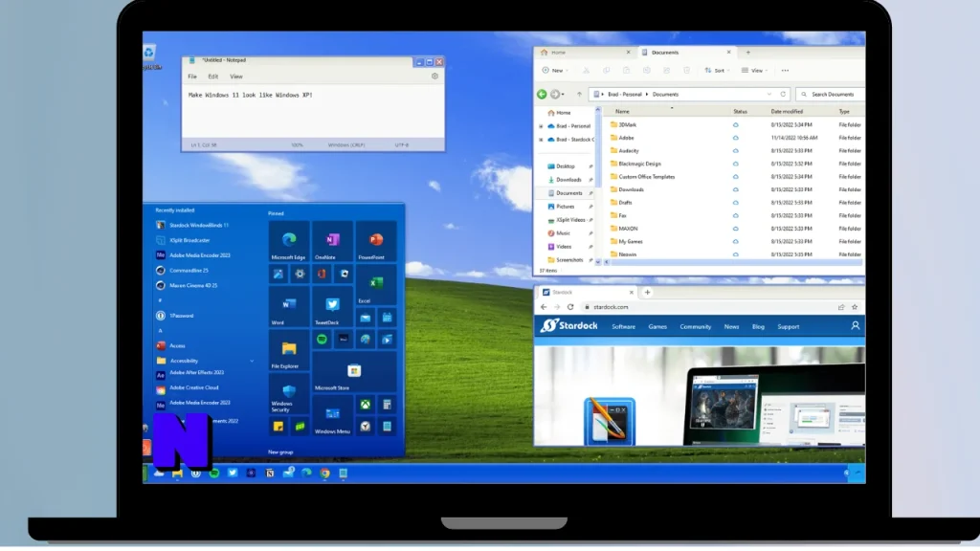Open the New dropdown in File Explorer
The height and width of the screenshot is (551, 980).
point(554,71)
